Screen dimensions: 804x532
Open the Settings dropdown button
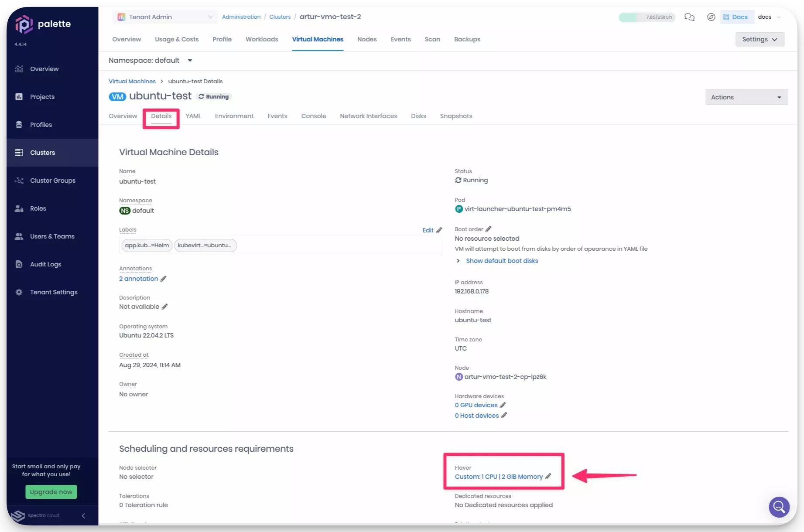(760, 39)
